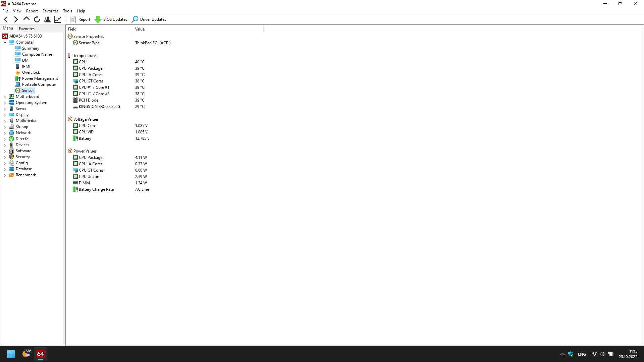The image size is (644, 362).
Task: Select the Sensor node in sidebar
Action: pos(28,90)
